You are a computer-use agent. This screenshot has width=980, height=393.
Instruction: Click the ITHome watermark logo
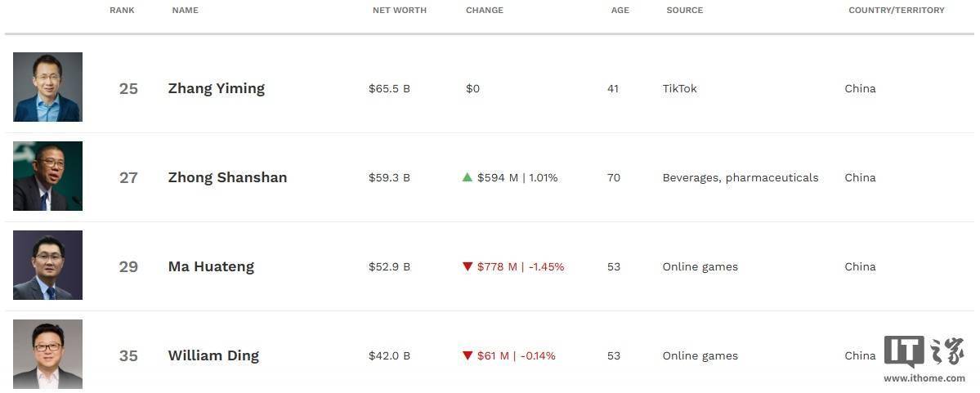click(x=924, y=352)
